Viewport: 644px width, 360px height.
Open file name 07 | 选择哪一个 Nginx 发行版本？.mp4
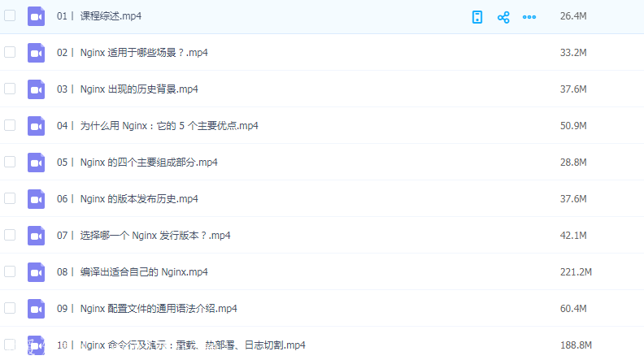pos(144,235)
